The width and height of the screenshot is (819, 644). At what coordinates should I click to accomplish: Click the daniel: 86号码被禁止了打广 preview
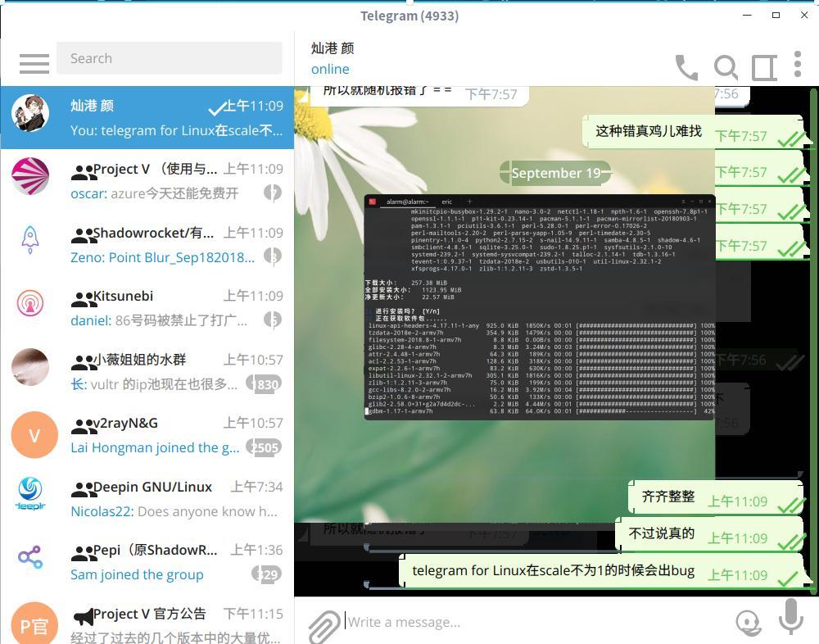[x=159, y=320]
